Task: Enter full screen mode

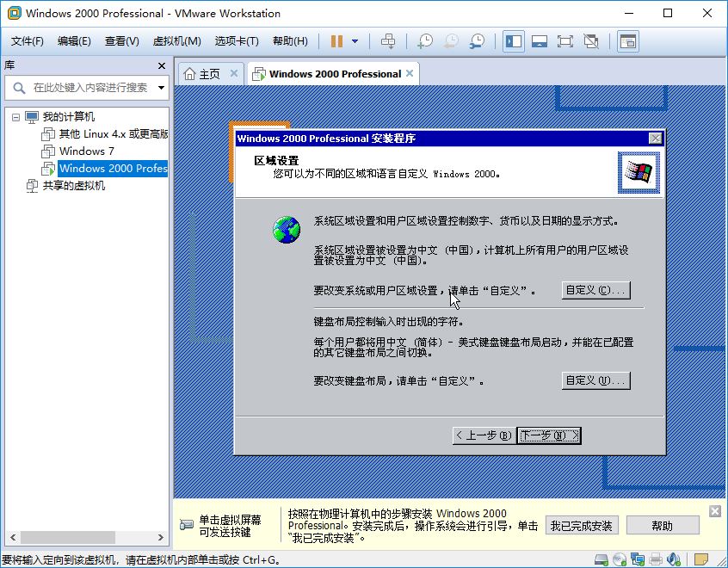Action: click(x=565, y=41)
